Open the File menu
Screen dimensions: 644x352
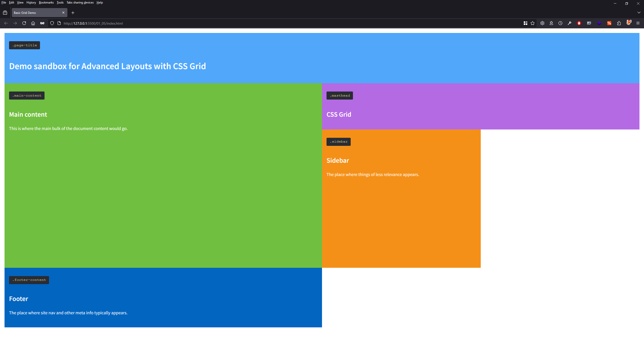4,3
